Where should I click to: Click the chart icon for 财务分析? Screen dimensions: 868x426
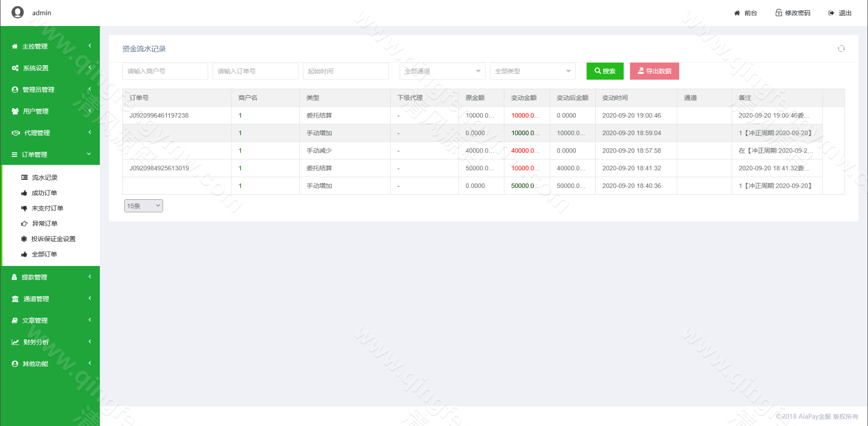(15, 342)
